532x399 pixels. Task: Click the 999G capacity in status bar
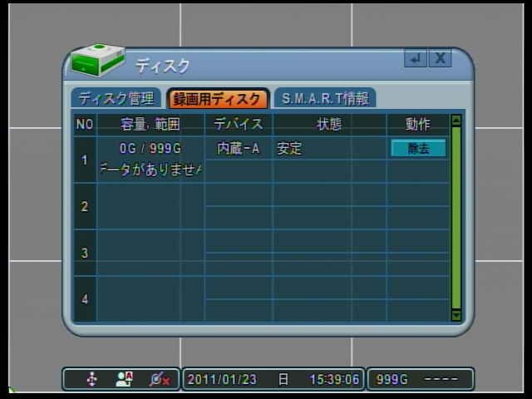click(392, 379)
